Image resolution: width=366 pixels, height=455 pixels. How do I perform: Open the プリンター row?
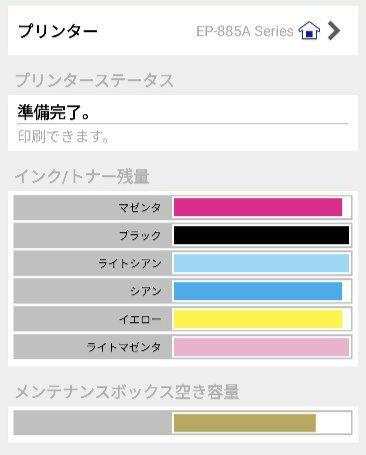pos(183,31)
